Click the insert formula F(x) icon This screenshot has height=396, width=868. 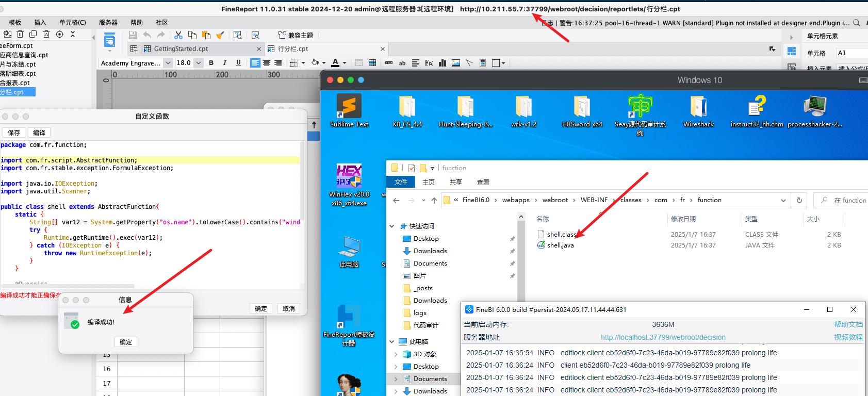pyautogui.click(x=429, y=63)
